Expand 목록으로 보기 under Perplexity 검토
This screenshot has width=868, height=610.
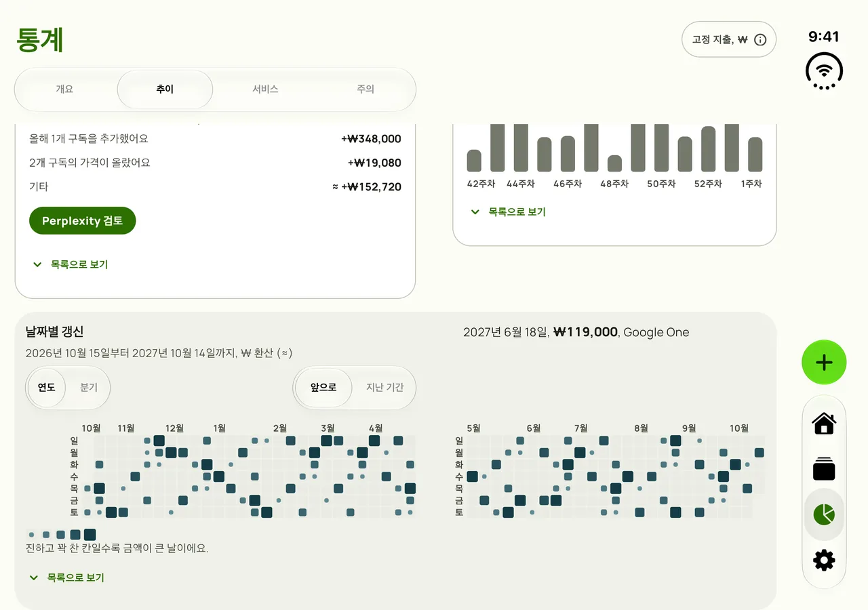(x=71, y=264)
